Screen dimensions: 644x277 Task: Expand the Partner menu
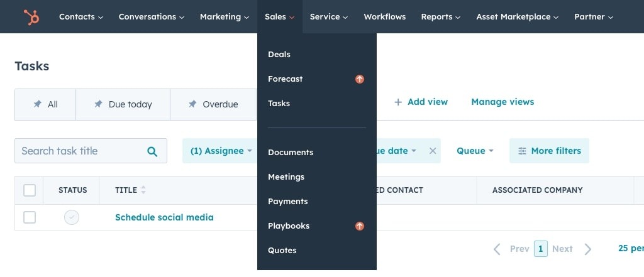pos(594,17)
